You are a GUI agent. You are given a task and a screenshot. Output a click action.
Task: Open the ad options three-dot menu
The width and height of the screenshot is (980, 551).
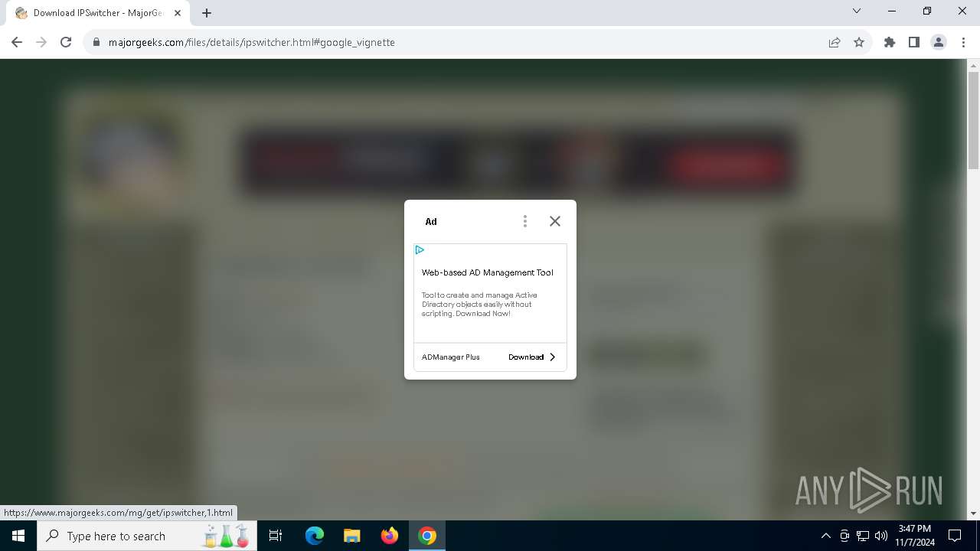(x=524, y=221)
